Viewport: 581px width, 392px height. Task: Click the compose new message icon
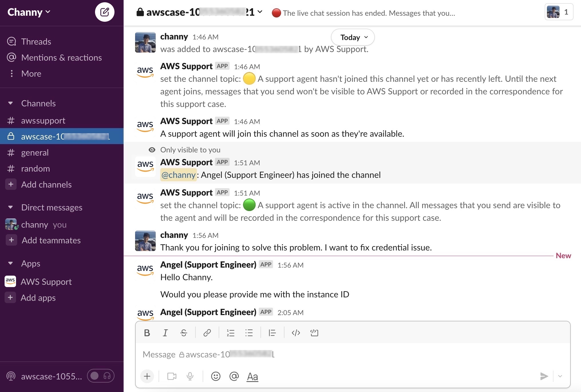104,12
